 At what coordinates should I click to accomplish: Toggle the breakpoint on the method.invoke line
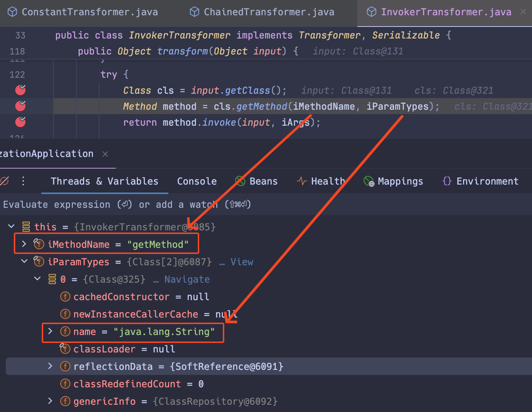click(20, 122)
